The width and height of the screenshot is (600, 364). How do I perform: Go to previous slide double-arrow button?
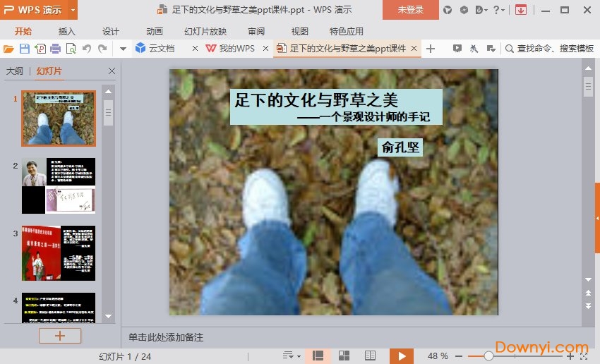[x=588, y=293]
